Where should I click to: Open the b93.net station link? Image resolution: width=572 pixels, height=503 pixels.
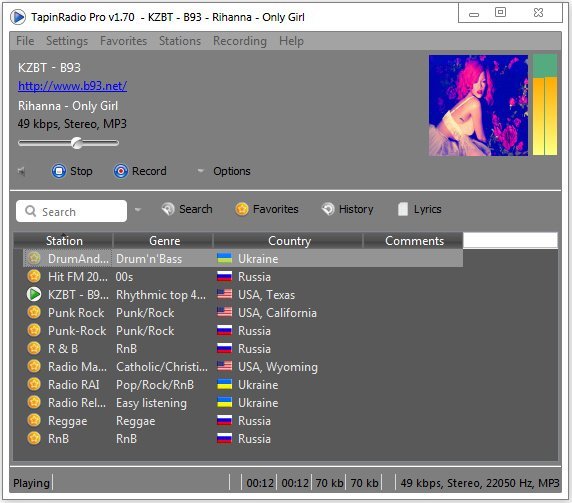click(x=73, y=86)
